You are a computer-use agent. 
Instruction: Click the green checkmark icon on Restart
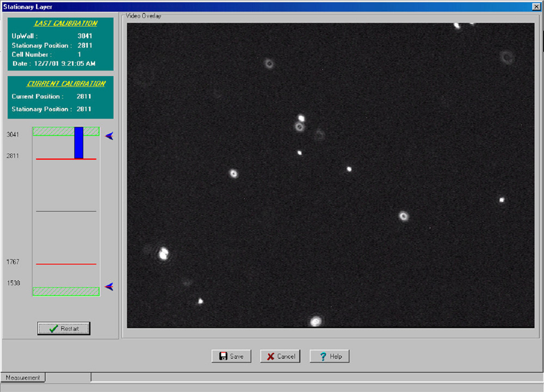coord(53,328)
